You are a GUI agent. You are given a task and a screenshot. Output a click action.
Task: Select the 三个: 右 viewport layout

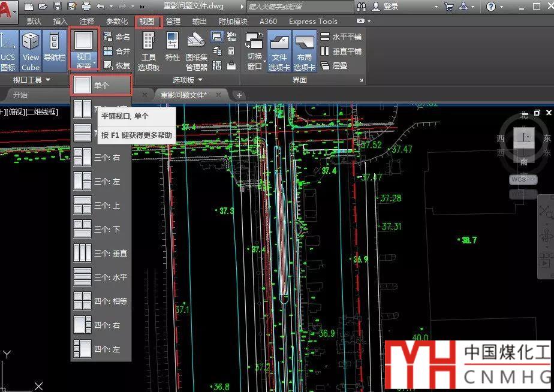coord(101,158)
